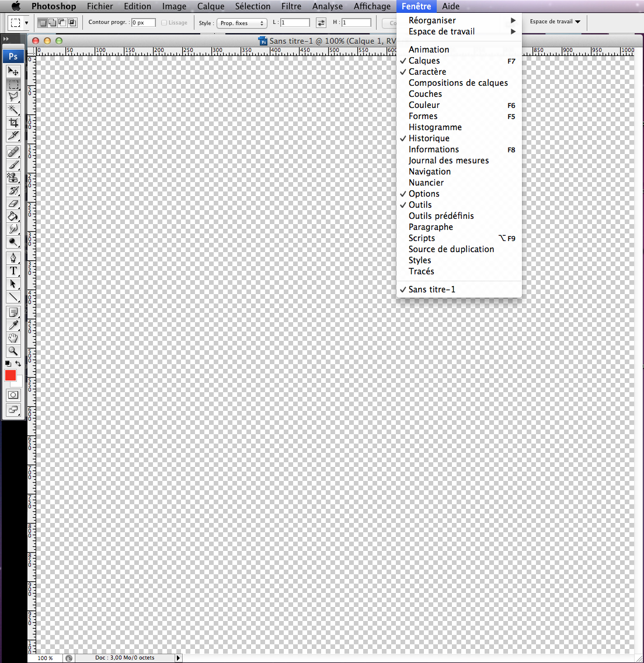This screenshot has height=663, width=644.
Task: Click the default colors icon
Action: [x=8, y=364]
